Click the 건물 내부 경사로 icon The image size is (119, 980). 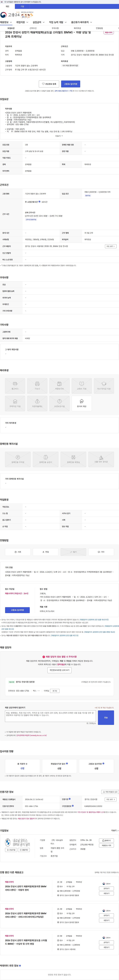[101, 459]
